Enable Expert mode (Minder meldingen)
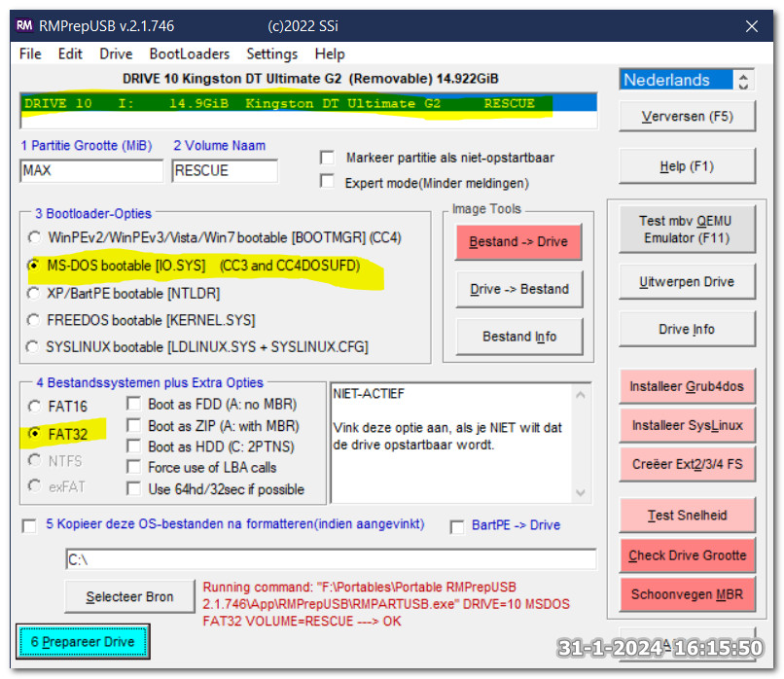 point(328,181)
